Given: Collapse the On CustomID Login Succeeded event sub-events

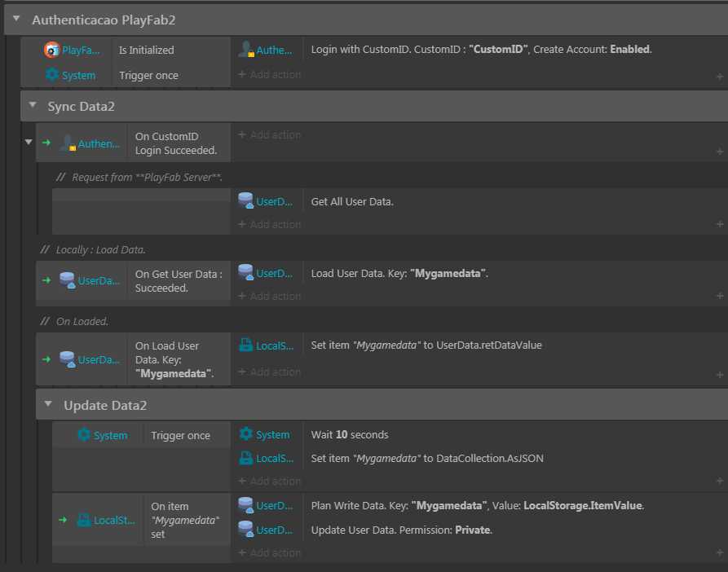Looking at the screenshot, I should pos(29,142).
